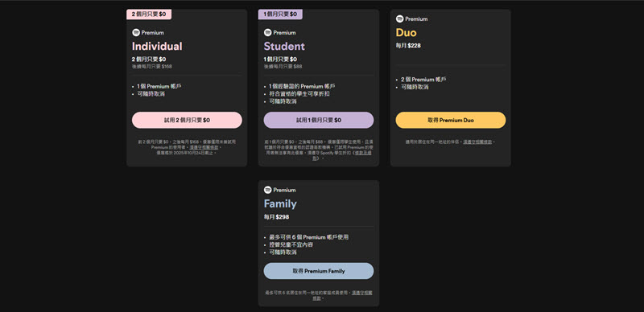This screenshot has height=312, width=644.
Task: Click 最多可供 6 個 Premium 帳戶使用 bullet
Action: [x=309, y=237]
